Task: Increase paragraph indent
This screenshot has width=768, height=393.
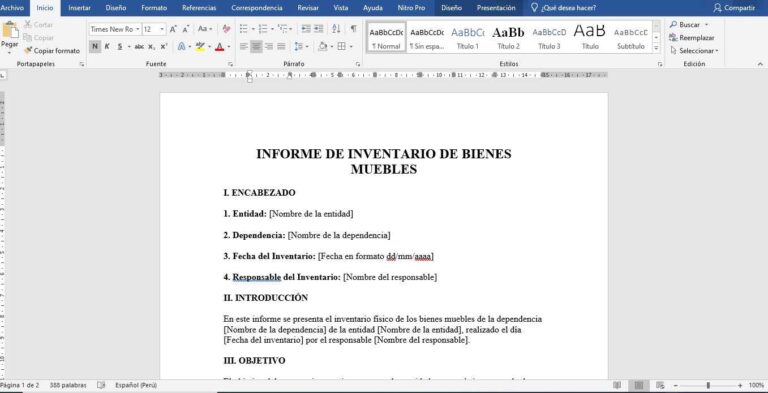Action: (x=319, y=29)
